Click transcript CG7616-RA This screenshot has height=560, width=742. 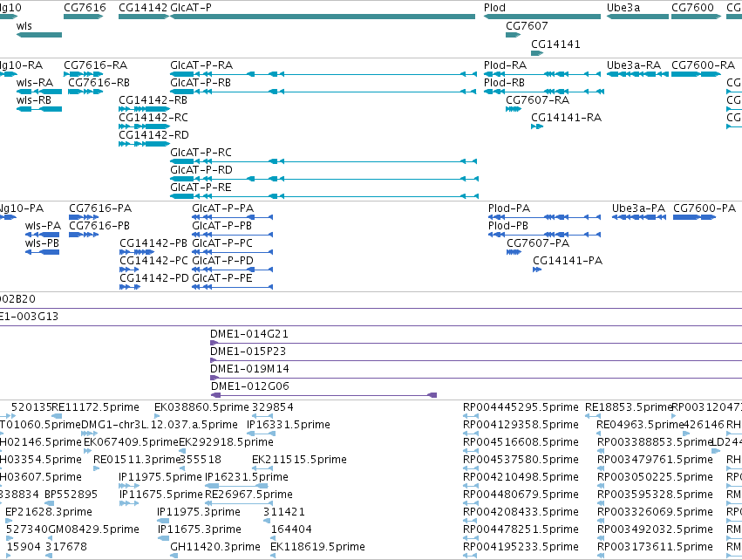click(84, 74)
